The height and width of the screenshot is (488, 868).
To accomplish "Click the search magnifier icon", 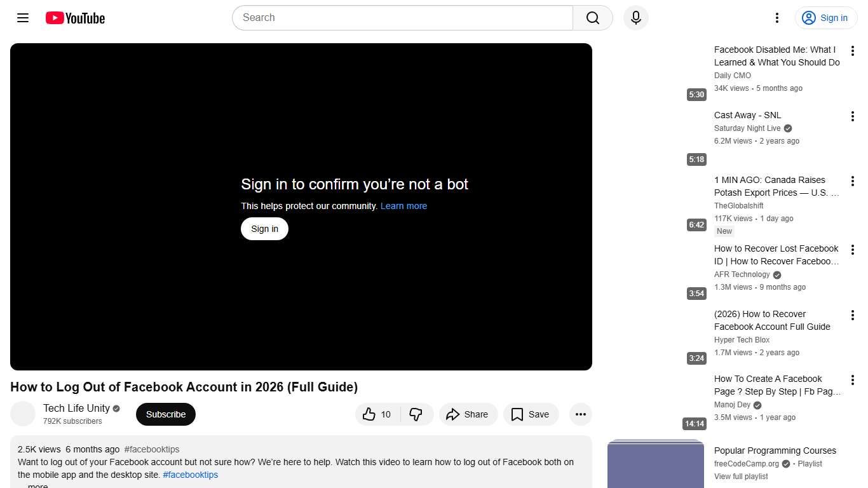I will [x=591, y=18].
